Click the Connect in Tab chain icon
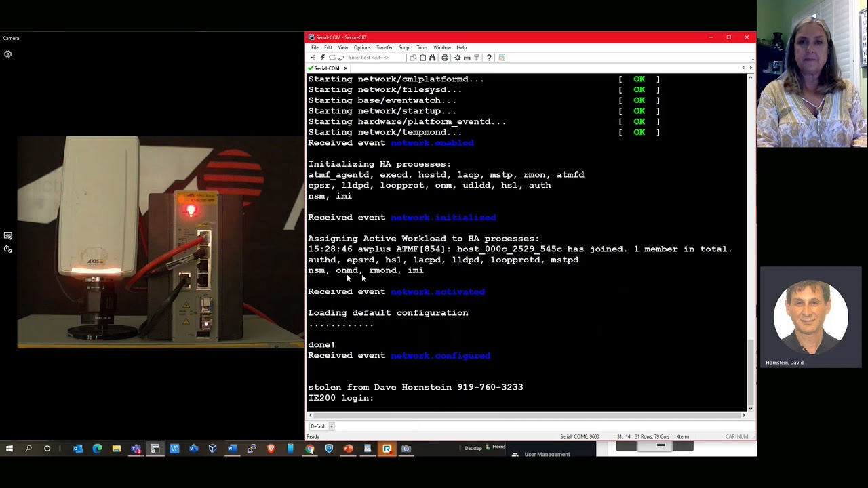The width and height of the screenshot is (868, 488). pyautogui.click(x=342, y=58)
